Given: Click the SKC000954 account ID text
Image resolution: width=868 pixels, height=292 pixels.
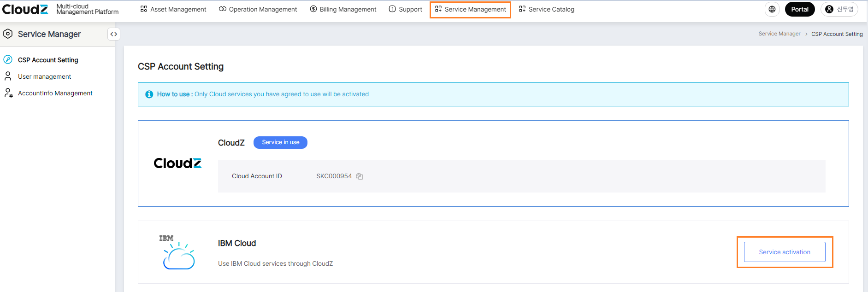Looking at the screenshot, I should click(334, 176).
